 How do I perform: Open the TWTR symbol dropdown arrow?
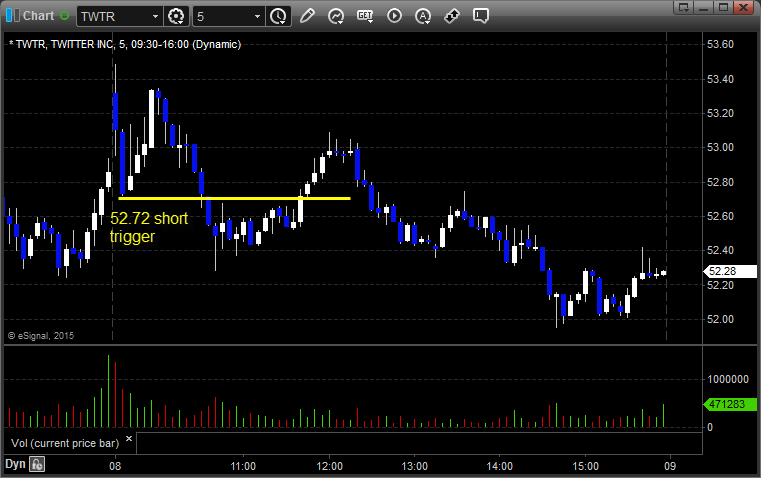(155, 16)
